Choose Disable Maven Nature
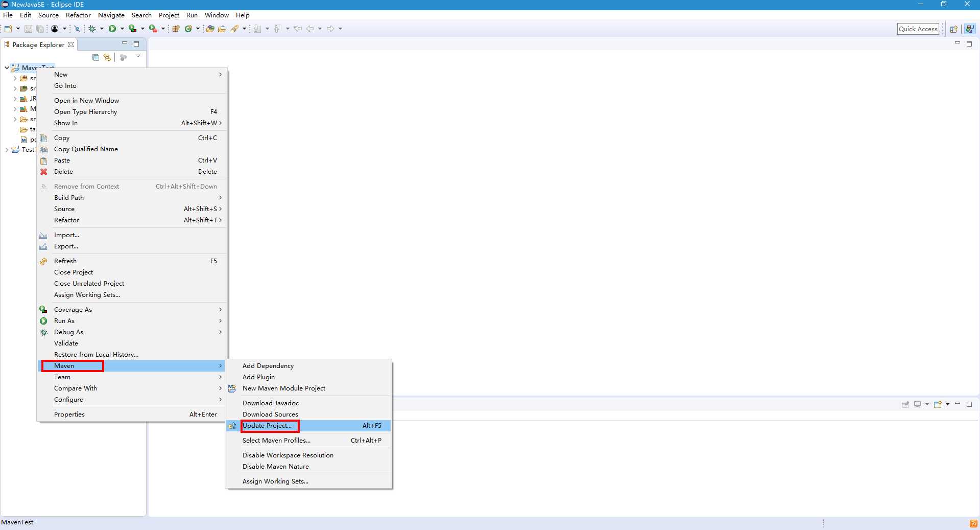The width and height of the screenshot is (980, 530). point(308,467)
